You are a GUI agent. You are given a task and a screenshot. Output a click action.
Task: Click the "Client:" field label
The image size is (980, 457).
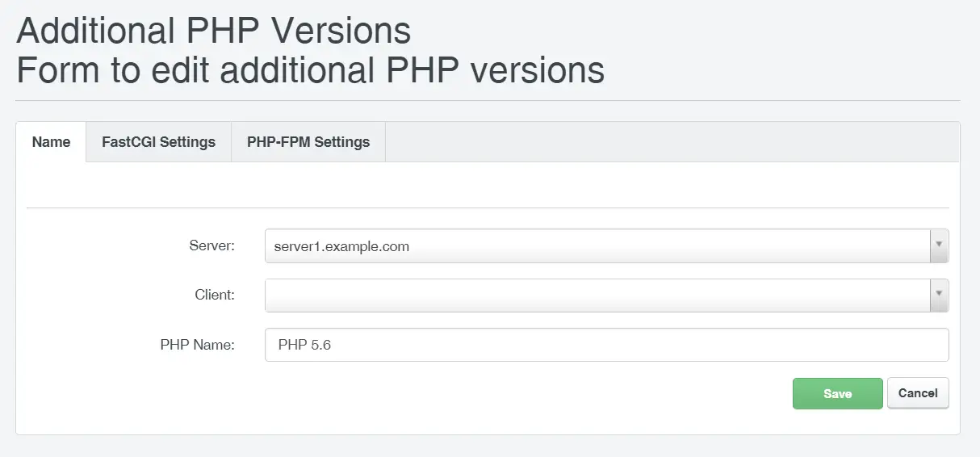[x=215, y=295]
